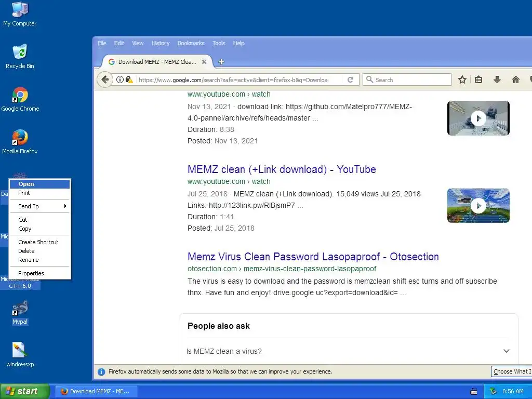Screen dimensions: 532x399
Task: Play the Nov 13, 2021 video thumbnail
Action: 478,118
